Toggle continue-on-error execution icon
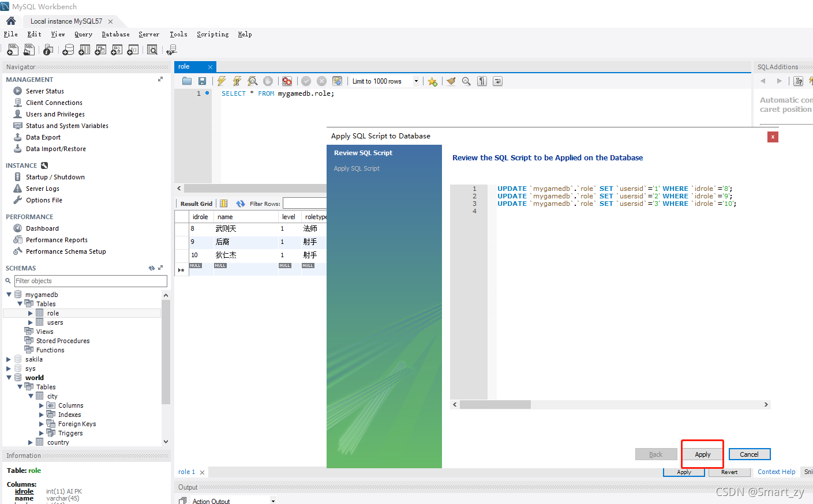Viewport: 813px width, 504px height. point(287,81)
